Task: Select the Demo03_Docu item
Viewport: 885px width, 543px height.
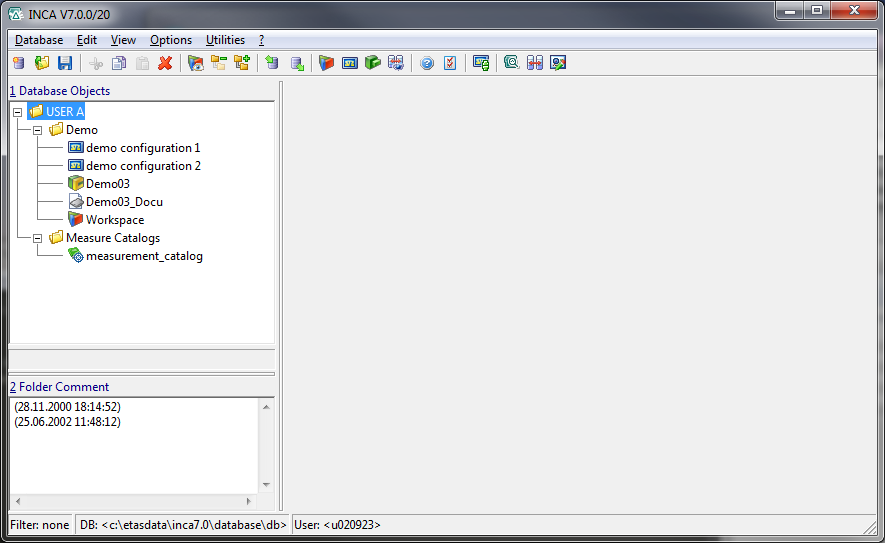Action: pos(116,202)
